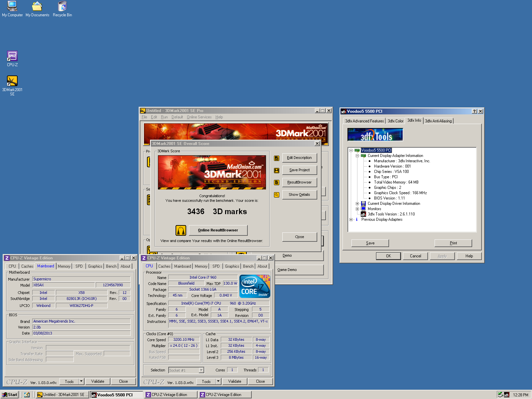Viewport: 532px width, 399px height.
Task: Expand the Previous Display Adapters tree node
Action: 351,219
